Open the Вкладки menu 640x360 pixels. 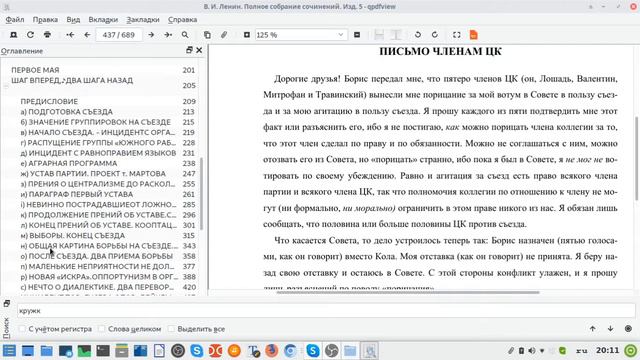(103, 20)
